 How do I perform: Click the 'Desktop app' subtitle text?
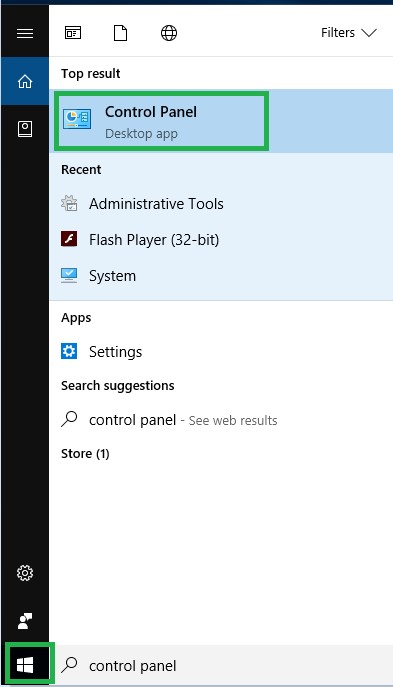[x=141, y=134]
